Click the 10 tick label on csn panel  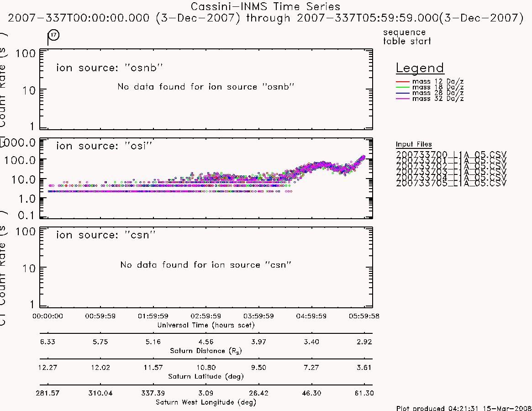tap(29, 269)
